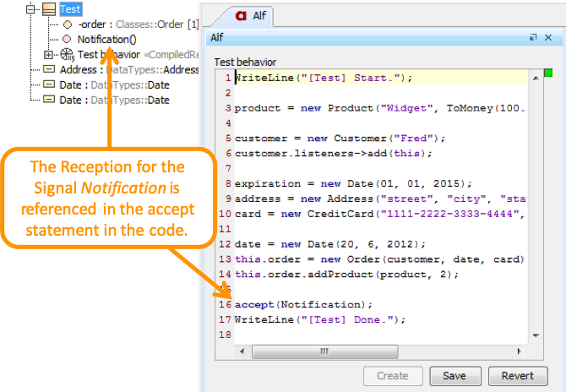Select second Date : DataTypes::Date item
The height and width of the screenshot is (392, 566).
tap(114, 100)
